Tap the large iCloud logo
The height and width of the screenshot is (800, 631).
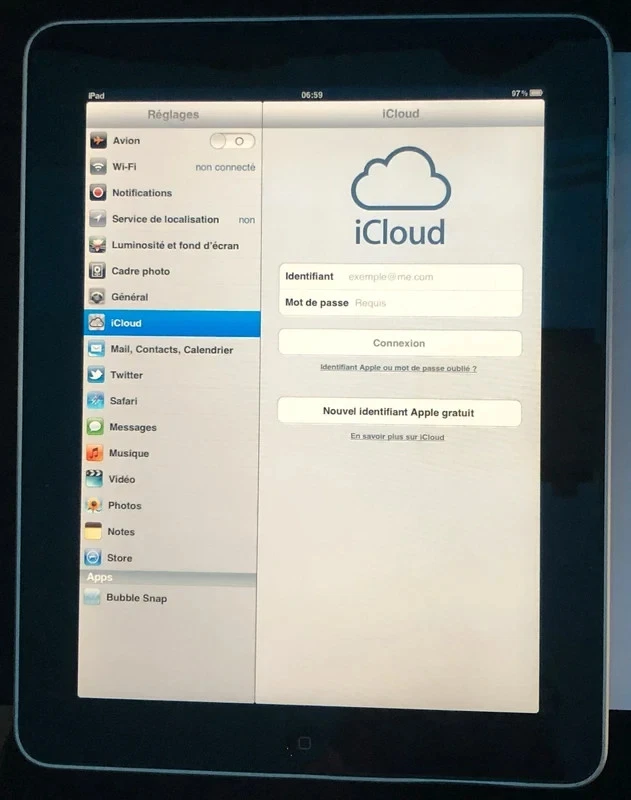pos(400,196)
